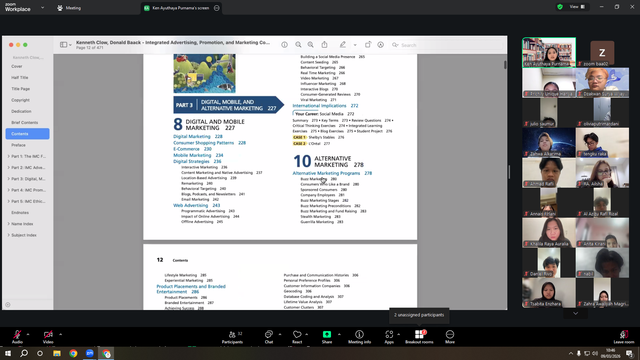Expand Part 3: Digital, M... outline
This screenshot has width=640, height=360.
(9, 179)
